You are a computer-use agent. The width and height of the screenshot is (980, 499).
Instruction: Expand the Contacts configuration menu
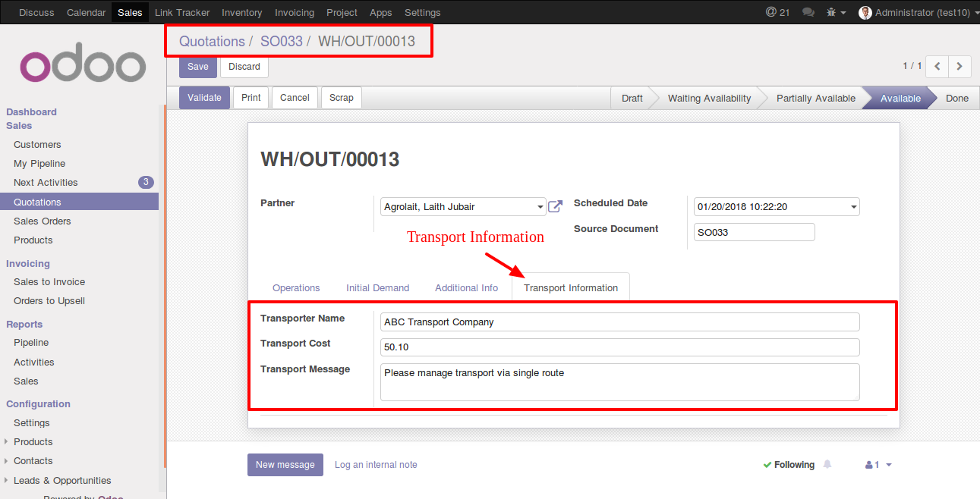[33, 460]
